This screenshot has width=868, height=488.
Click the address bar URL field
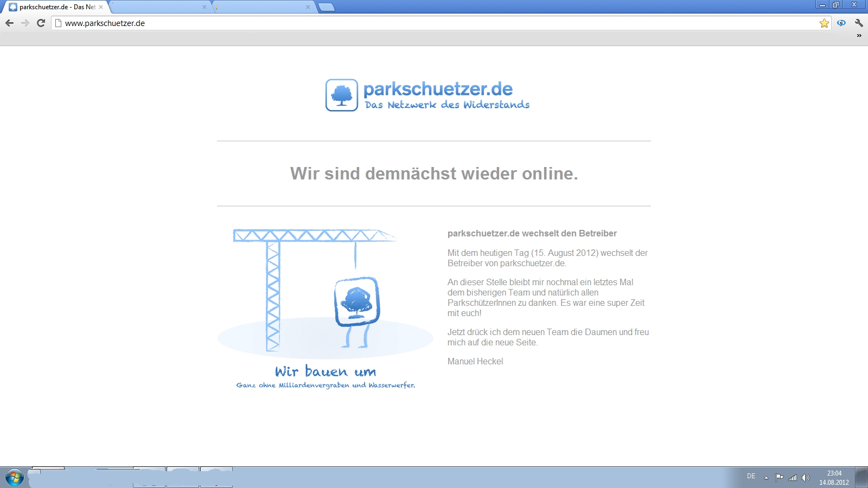(x=434, y=23)
